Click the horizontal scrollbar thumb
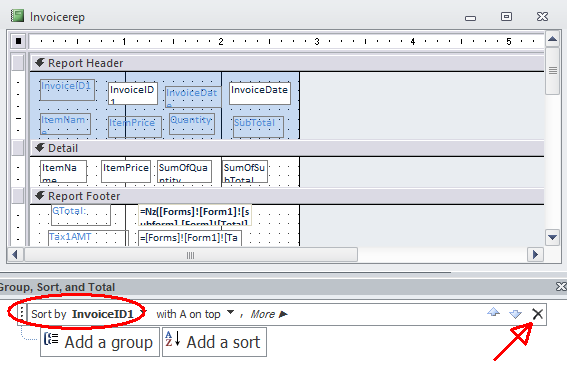Screen dimensions: 567x385 [x=191, y=255]
